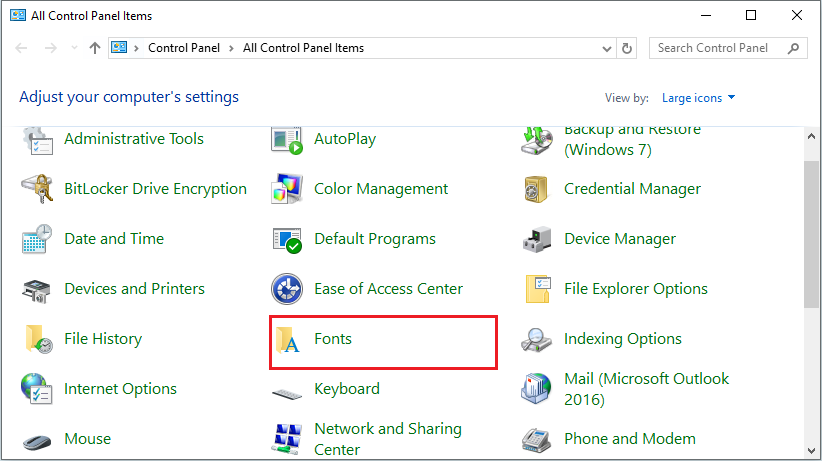
Task: Click the Color Management icon
Action: [x=287, y=189]
